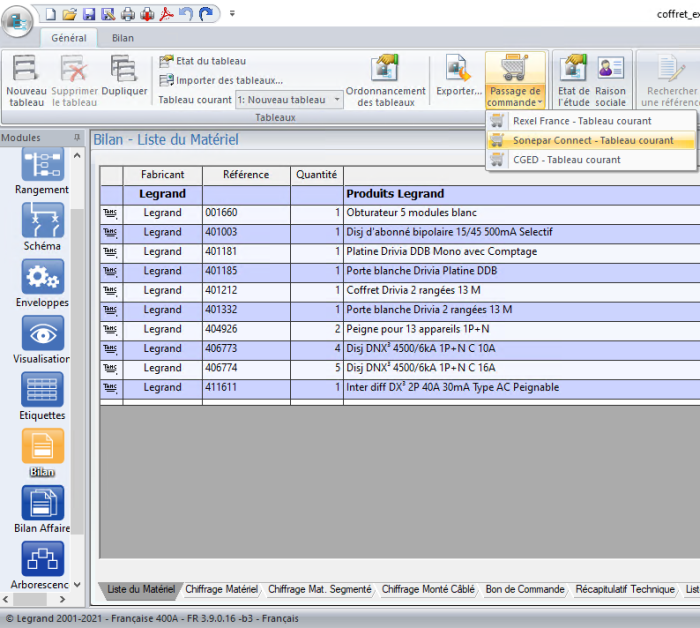
Task: Switch to Chiffrage Monté Câblé tab
Action: click(x=428, y=589)
